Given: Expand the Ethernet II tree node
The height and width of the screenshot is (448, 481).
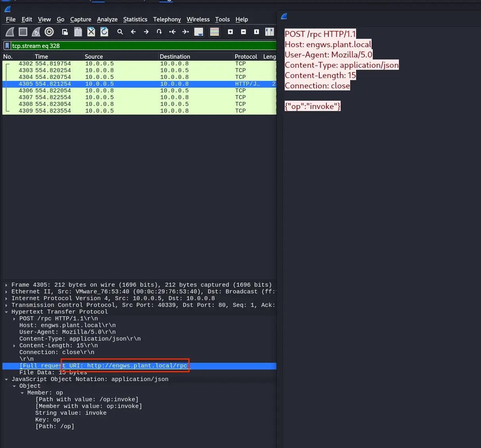Looking at the screenshot, I should (6, 291).
